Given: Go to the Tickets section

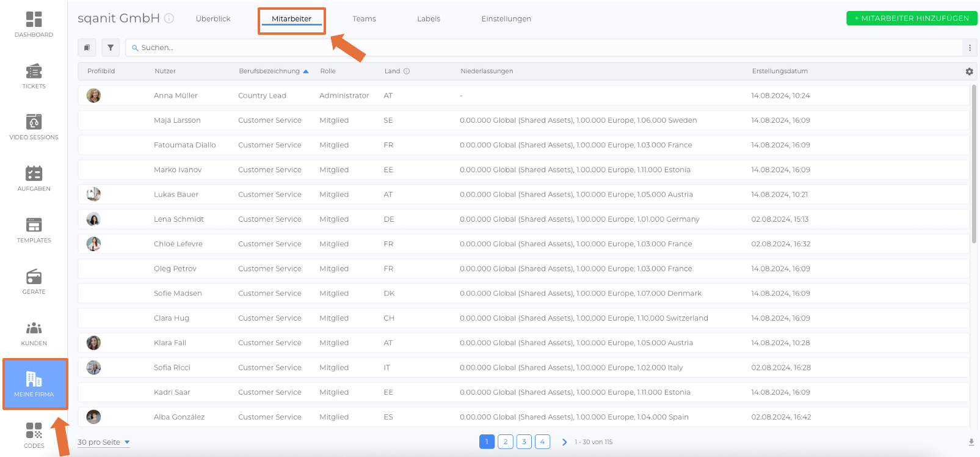Looking at the screenshot, I should [x=34, y=76].
